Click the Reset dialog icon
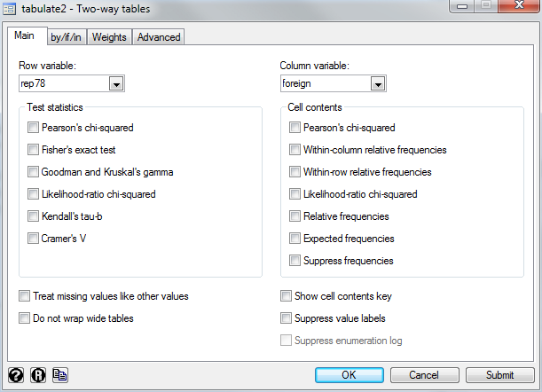 tap(38, 375)
